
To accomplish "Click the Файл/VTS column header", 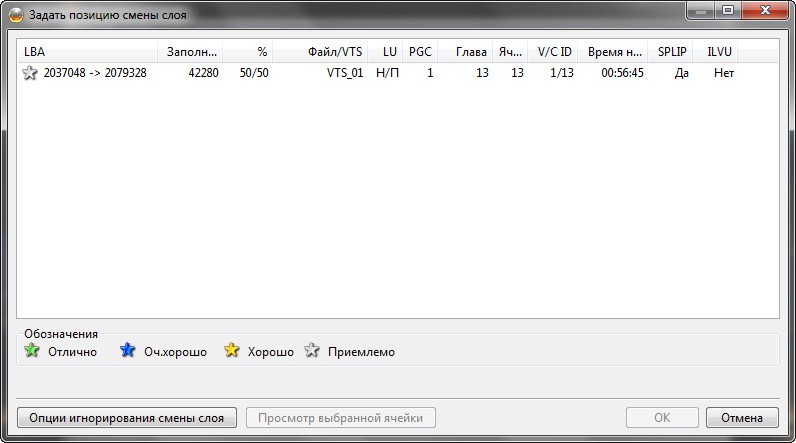I will (320, 52).
